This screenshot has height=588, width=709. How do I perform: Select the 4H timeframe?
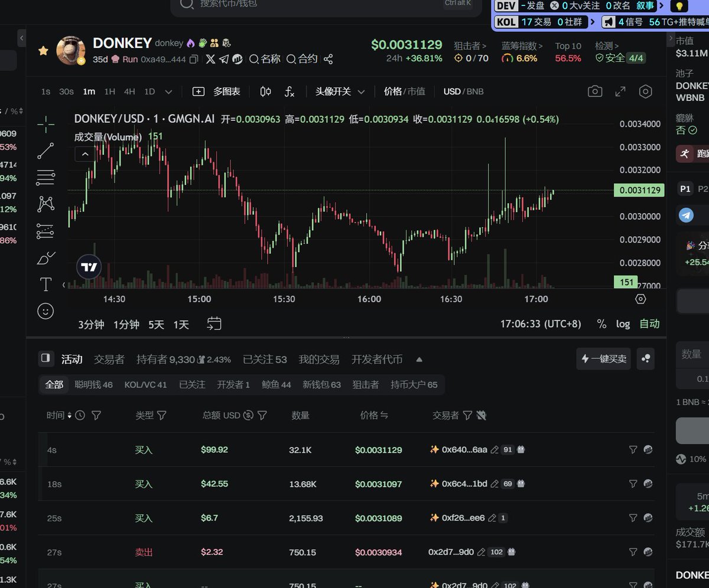[x=129, y=92]
